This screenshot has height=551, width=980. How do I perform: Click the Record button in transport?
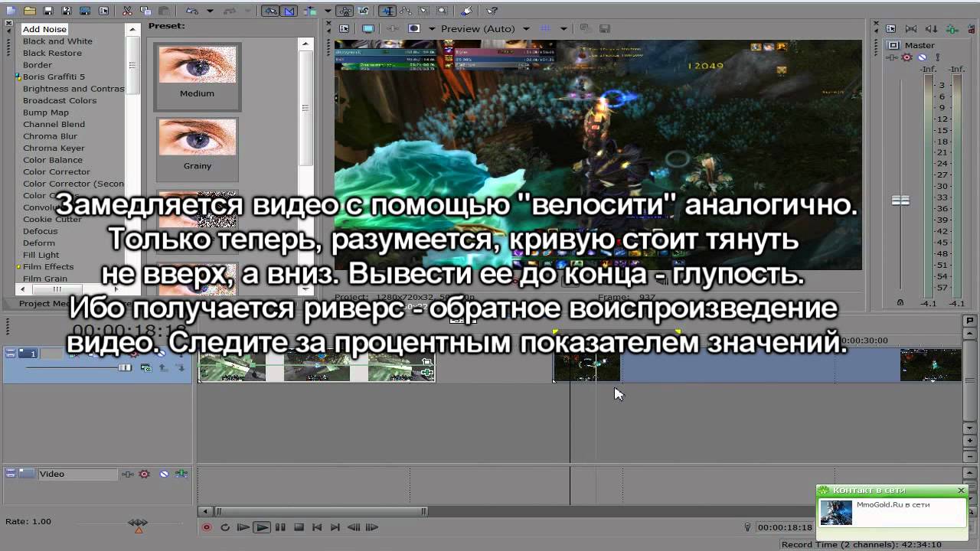tap(206, 527)
